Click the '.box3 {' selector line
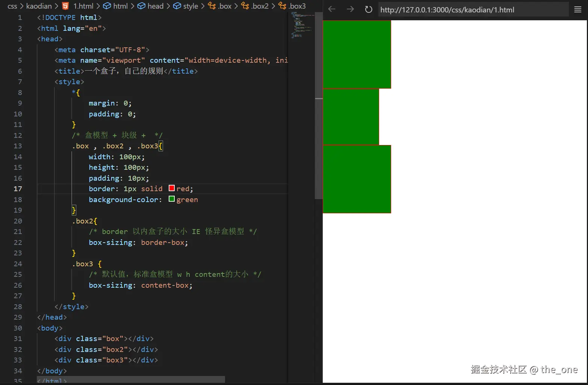 tap(87, 264)
